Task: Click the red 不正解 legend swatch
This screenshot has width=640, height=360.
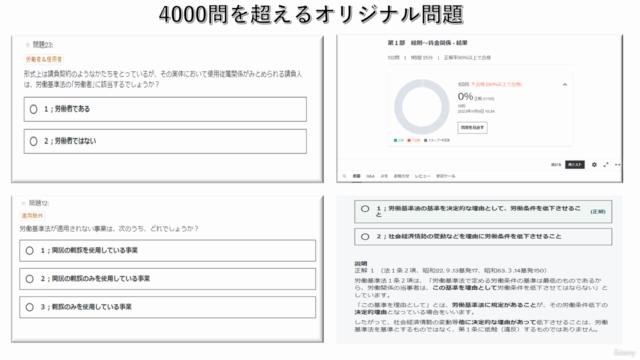Action: (x=409, y=140)
